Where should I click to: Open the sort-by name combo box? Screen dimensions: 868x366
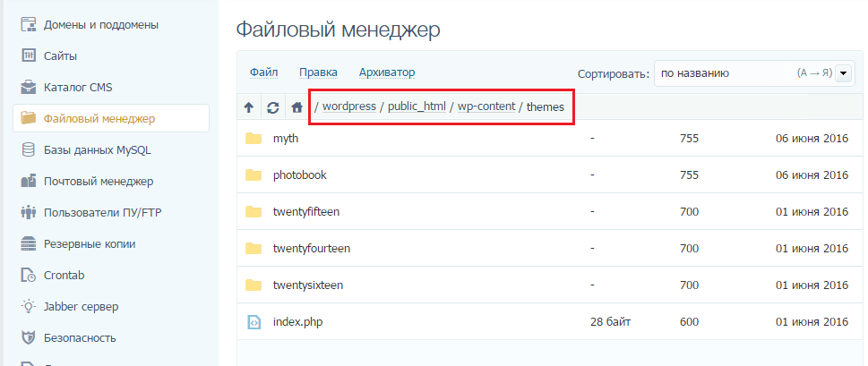click(x=743, y=74)
